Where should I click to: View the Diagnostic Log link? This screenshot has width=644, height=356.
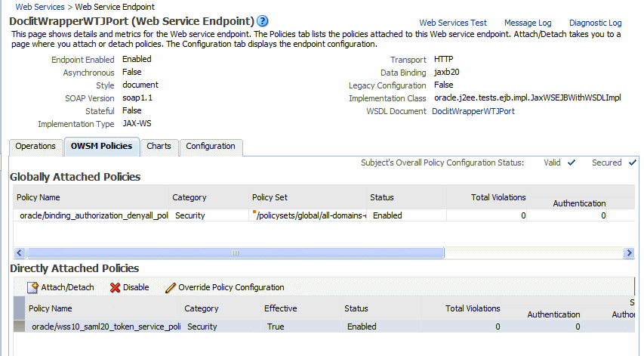[595, 23]
